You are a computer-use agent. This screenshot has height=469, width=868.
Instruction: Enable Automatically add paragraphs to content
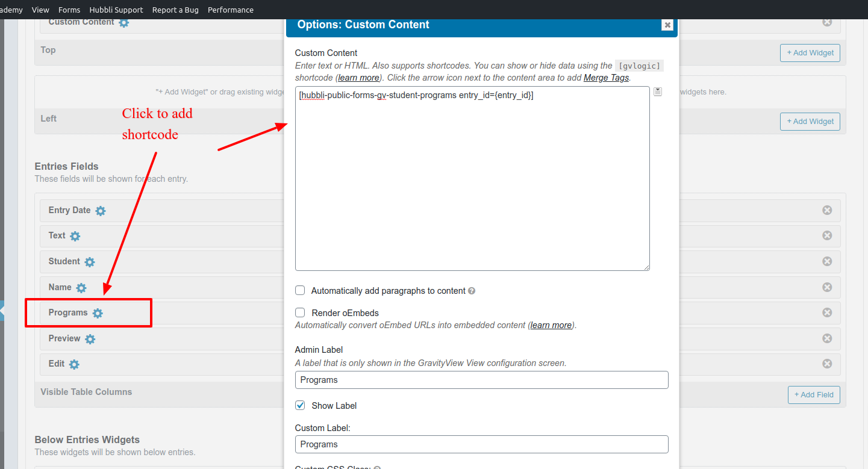click(300, 290)
